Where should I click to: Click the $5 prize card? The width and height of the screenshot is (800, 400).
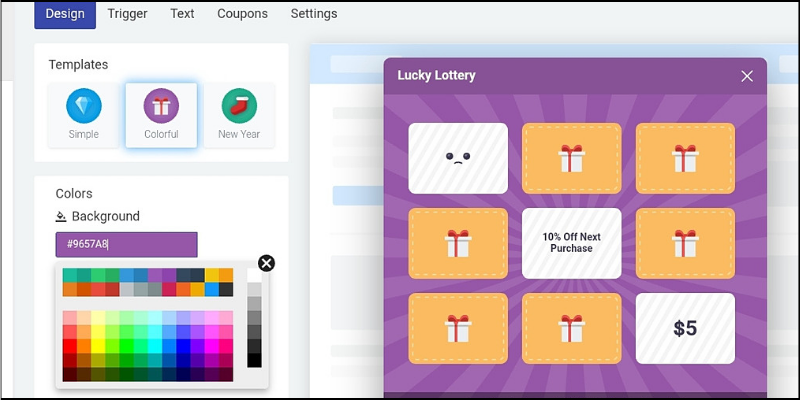click(x=685, y=329)
